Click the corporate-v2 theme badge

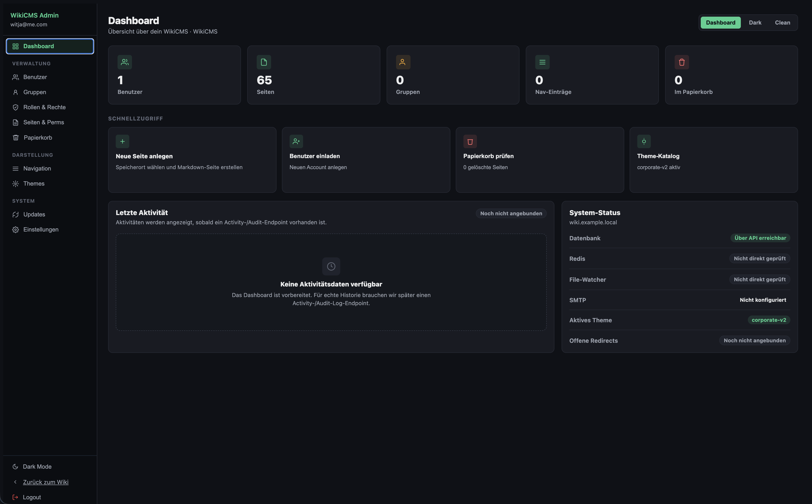769,320
